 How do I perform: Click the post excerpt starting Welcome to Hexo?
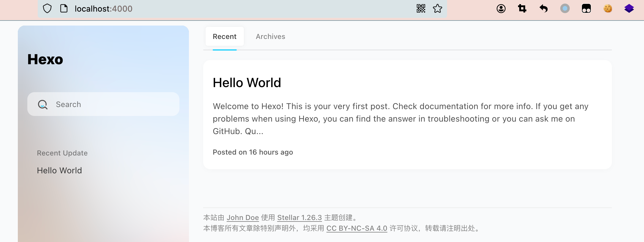(400, 119)
